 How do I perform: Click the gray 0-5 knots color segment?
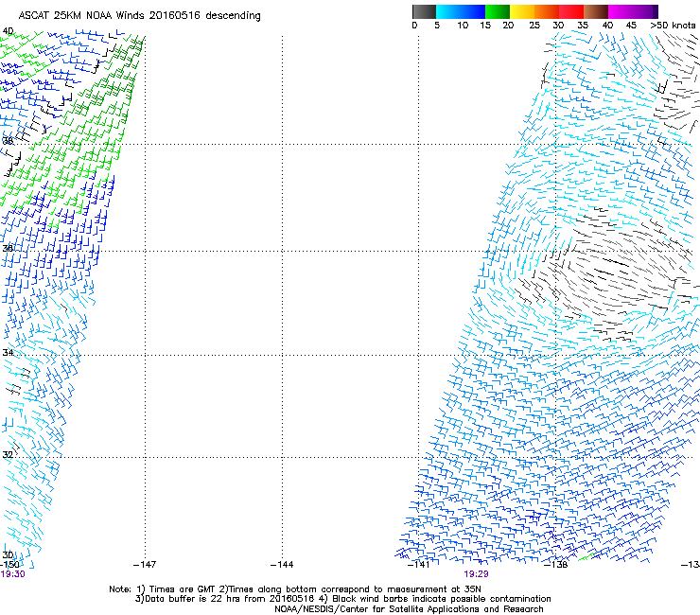click(424, 11)
